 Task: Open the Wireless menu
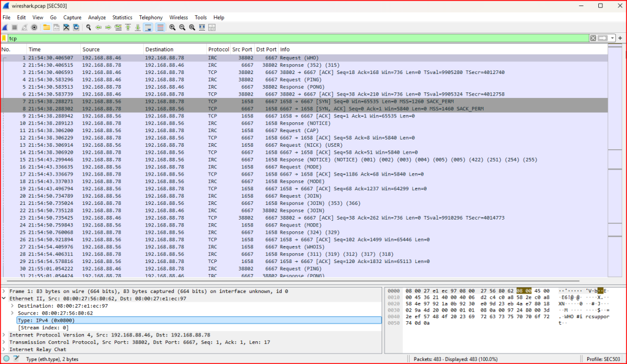coord(178,18)
